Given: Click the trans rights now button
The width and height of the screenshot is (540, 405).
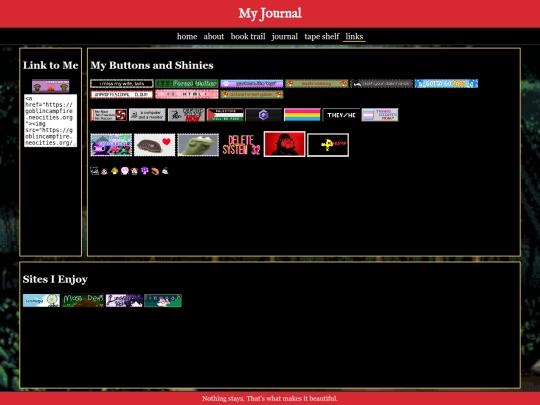Looking at the screenshot, I should click(380, 115).
